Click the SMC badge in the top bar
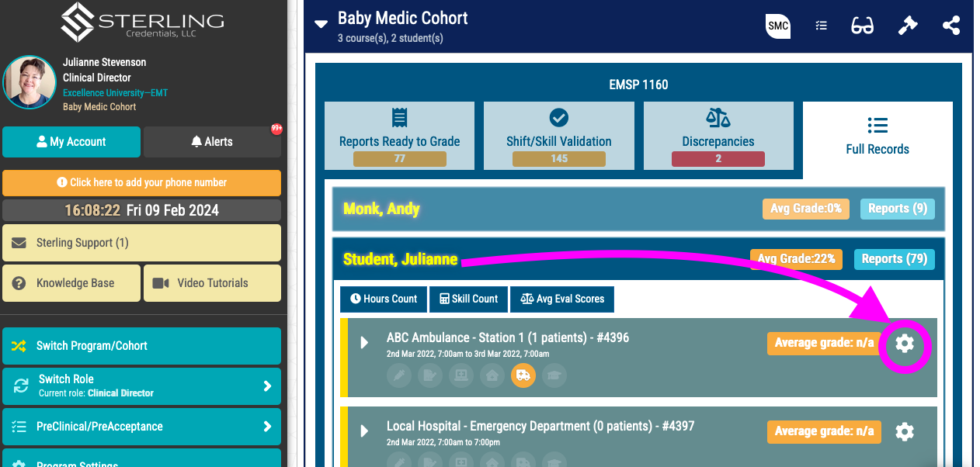The height and width of the screenshot is (467, 980). click(777, 26)
